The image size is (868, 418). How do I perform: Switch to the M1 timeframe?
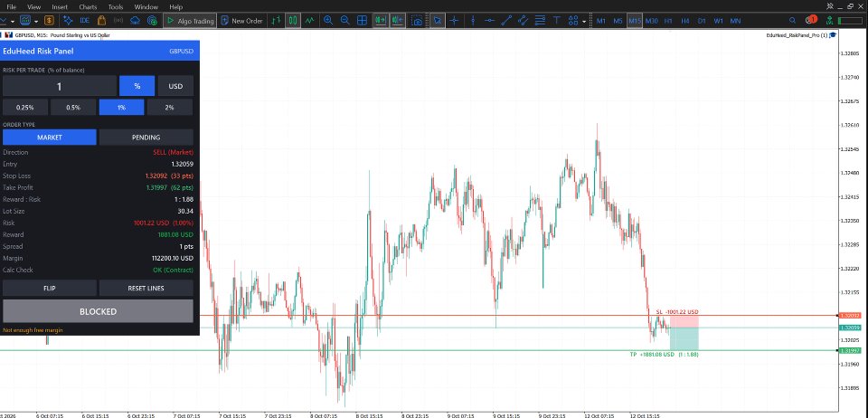(600, 21)
